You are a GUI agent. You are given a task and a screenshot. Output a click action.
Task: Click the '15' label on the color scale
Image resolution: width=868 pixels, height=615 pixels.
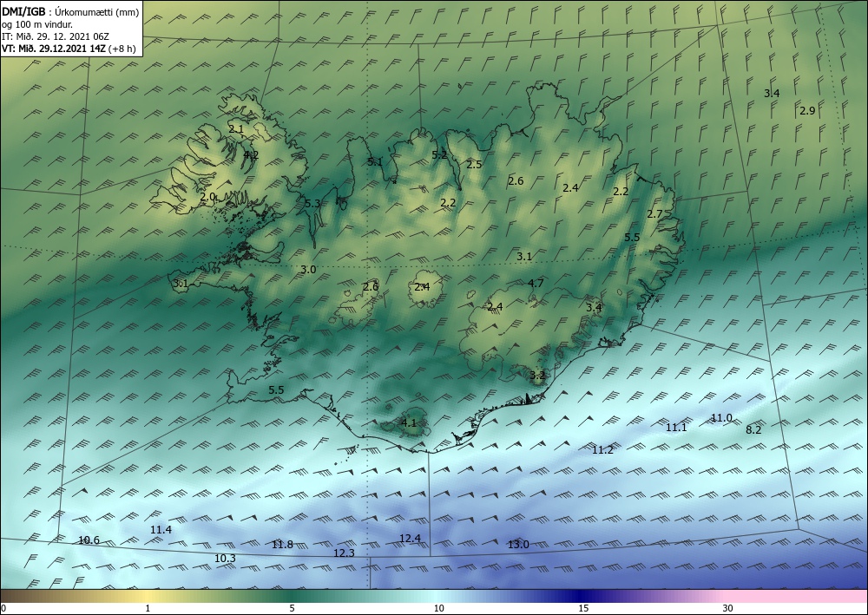coord(583,609)
